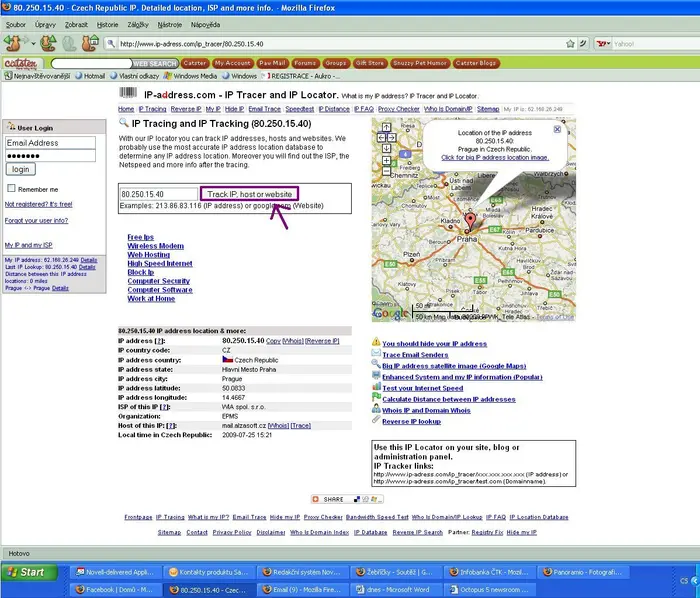Click the login button
The image size is (700, 598).
click(x=21, y=169)
